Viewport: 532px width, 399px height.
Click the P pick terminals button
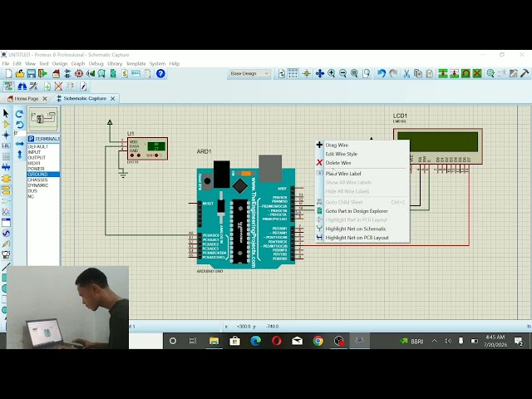(x=32, y=139)
